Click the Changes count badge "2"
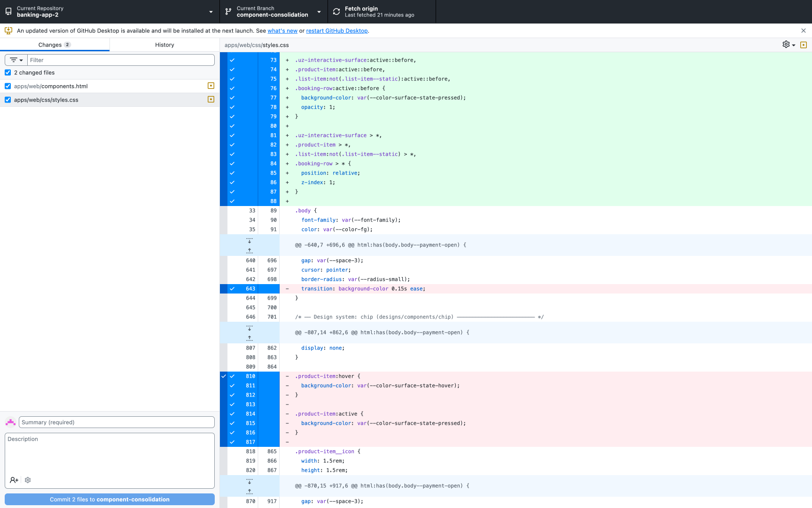Screen dimensions: 812x508 point(67,45)
